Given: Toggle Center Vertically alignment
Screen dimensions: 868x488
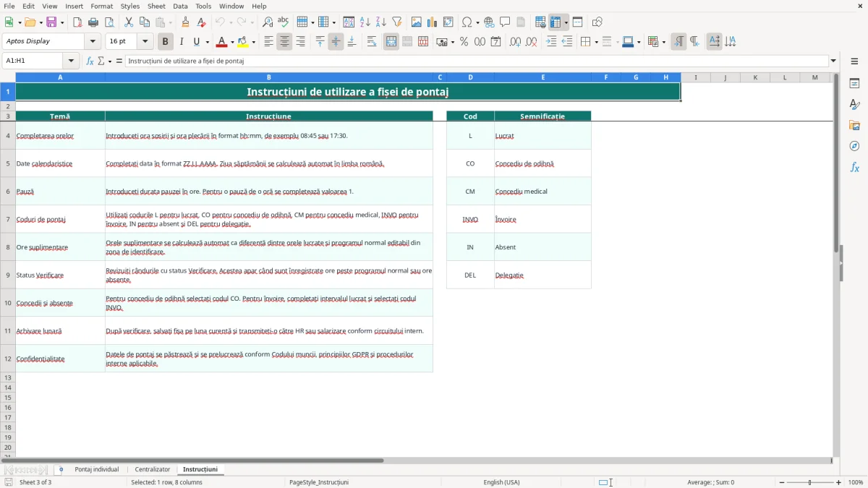Looking at the screenshot, I should [x=336, y=42].
